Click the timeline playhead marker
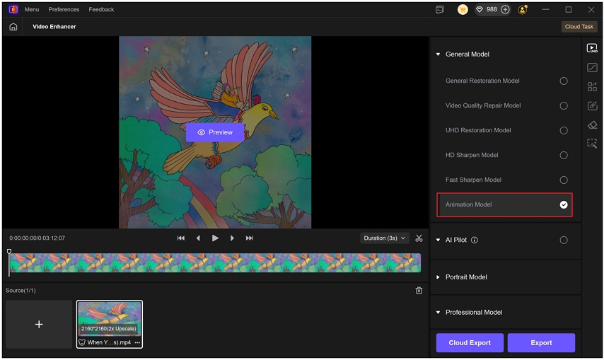 [x=9, y=252]
